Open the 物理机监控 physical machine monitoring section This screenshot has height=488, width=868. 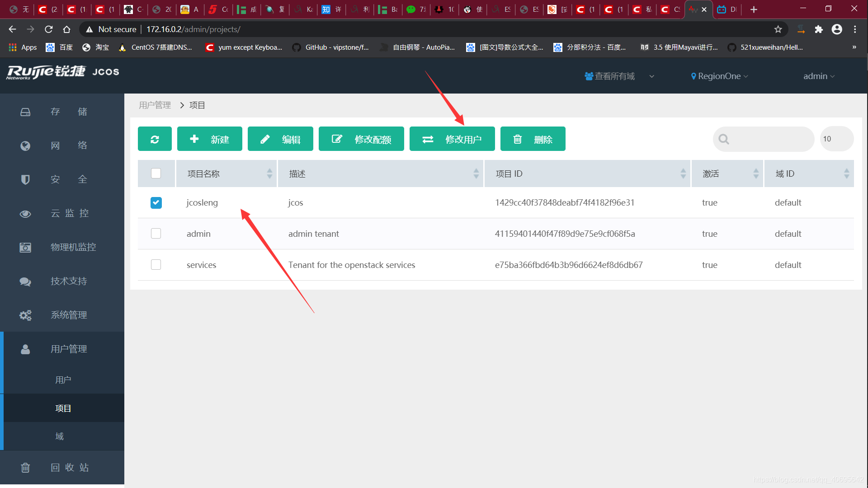point(62,247)
